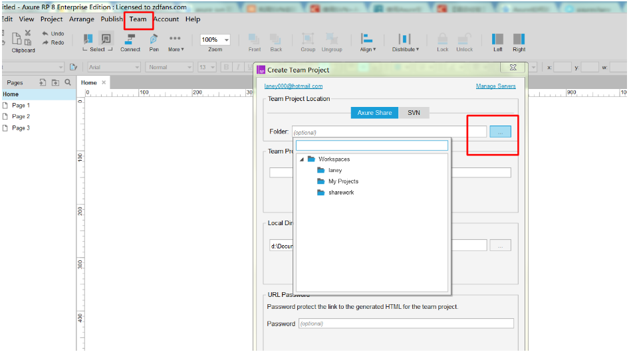The image size is (629, 364).
Task: Open the Arrange menu
Action: pos(81,19)
